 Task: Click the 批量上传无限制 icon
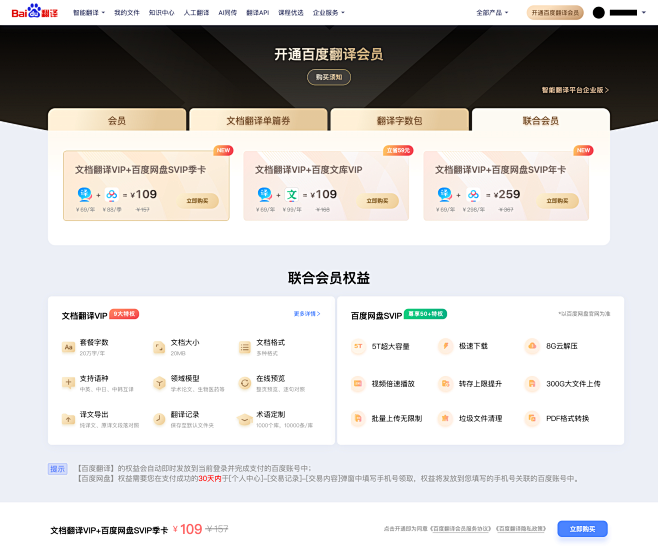point(358,418)
